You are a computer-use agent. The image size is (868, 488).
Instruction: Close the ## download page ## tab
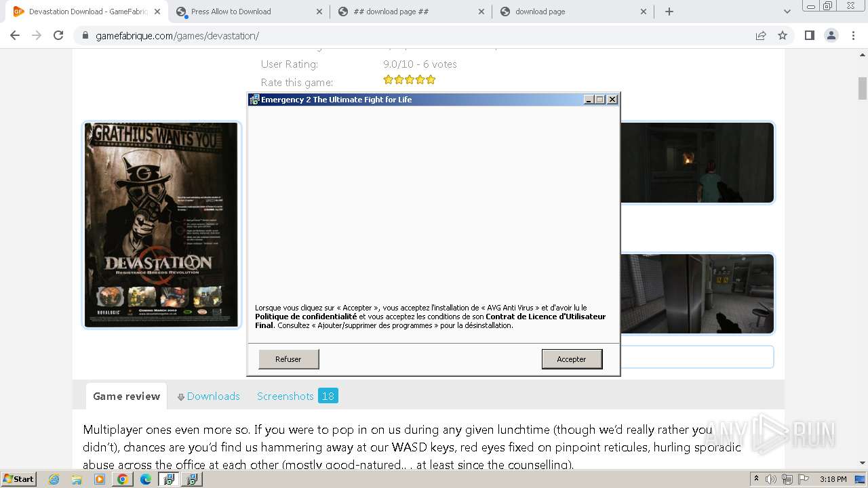click(481, 12)
